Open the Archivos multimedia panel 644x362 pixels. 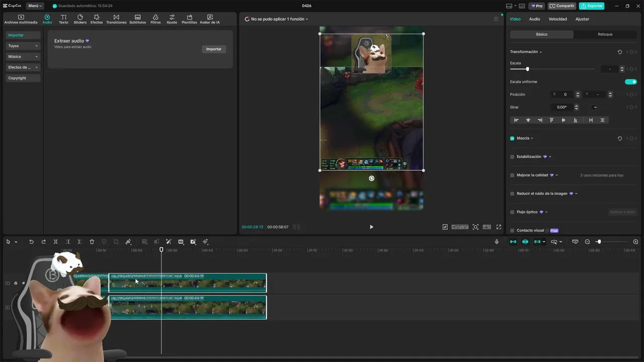click(21, 19)
